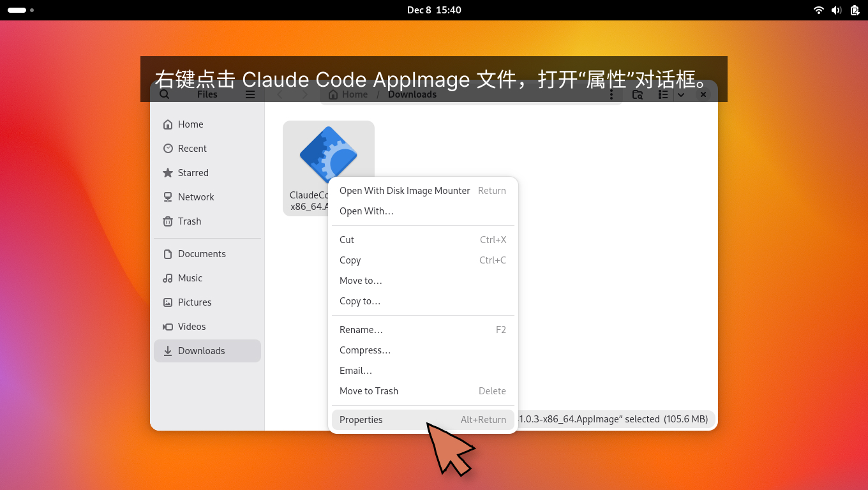
Task: Select Cut from the context menu
Action: (347, 239)
